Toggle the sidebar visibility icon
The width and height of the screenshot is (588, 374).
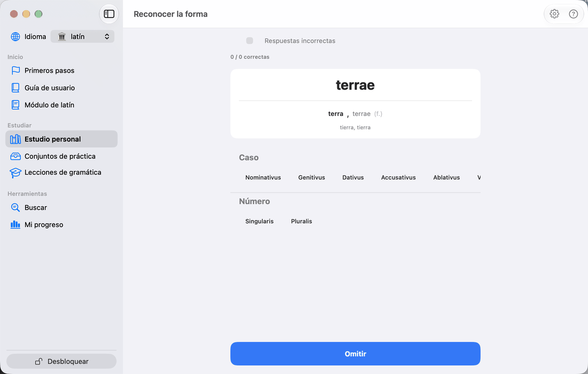coord(109,14)
